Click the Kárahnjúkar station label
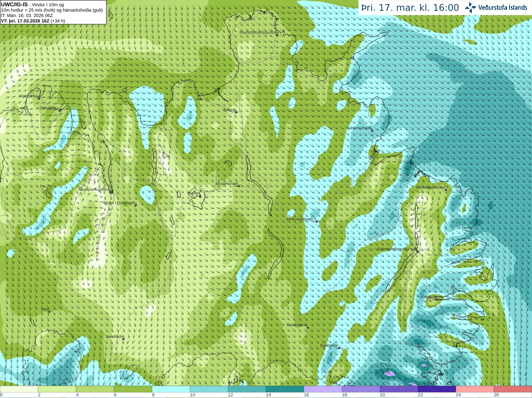Screen dimensions: 532x398 point(297,325)
